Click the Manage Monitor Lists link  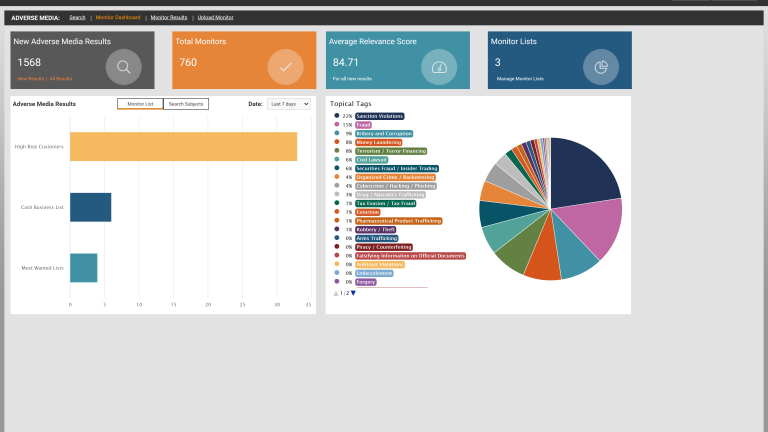click(519, 77)
